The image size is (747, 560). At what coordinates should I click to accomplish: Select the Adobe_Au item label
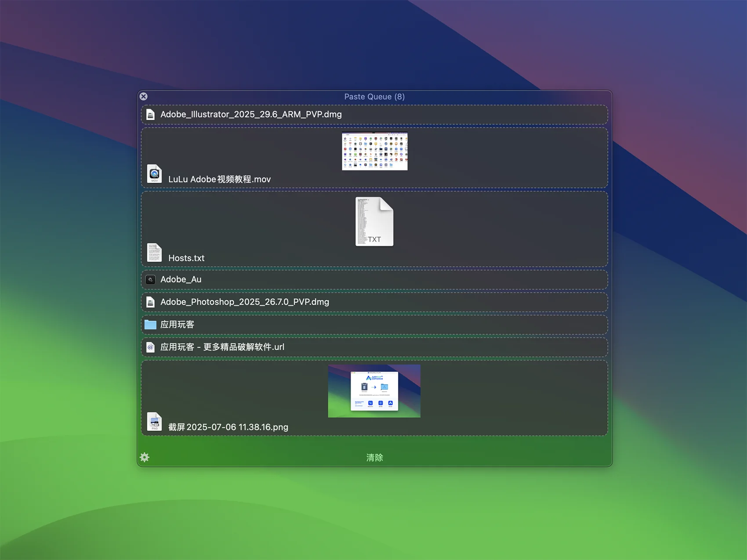click(181, 279)
